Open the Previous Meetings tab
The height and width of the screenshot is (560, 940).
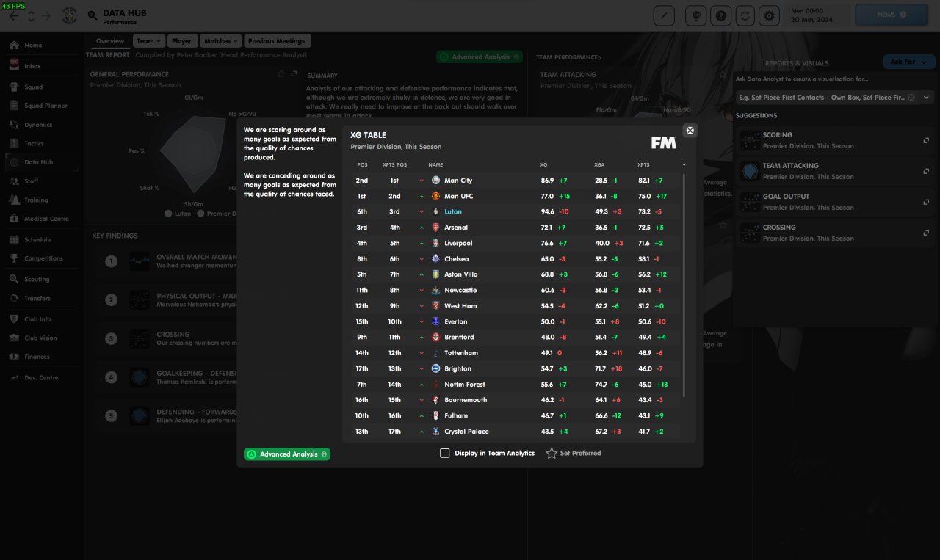(x=278, y=41)
